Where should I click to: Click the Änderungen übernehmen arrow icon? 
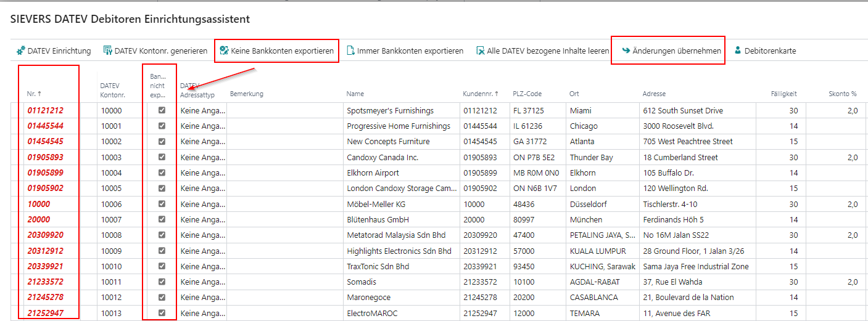pos(626,51)
